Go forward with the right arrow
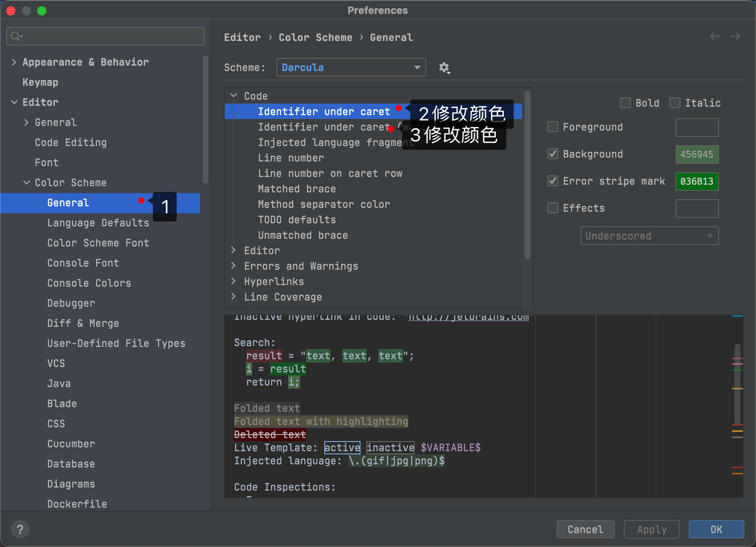 pos(736,37)
